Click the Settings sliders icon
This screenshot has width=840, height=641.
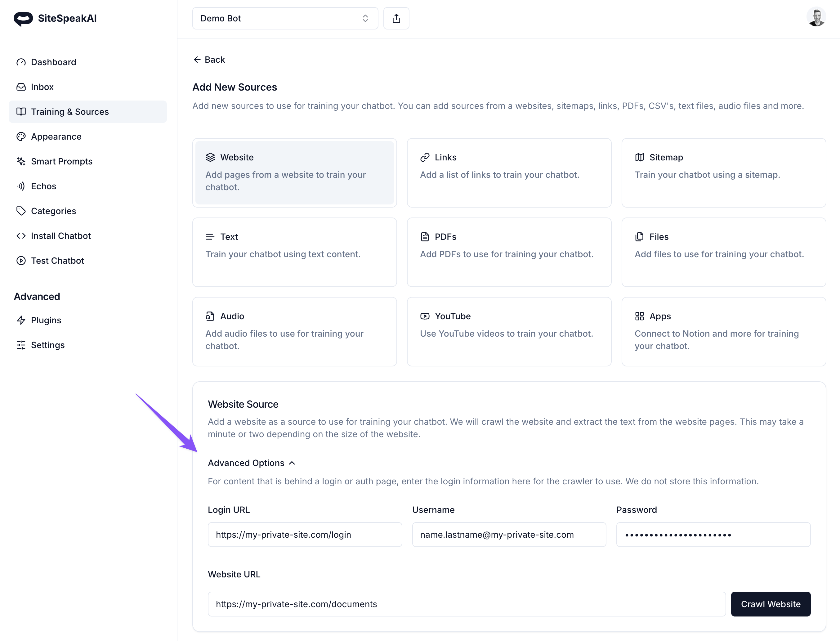click(x=21, y=345)
